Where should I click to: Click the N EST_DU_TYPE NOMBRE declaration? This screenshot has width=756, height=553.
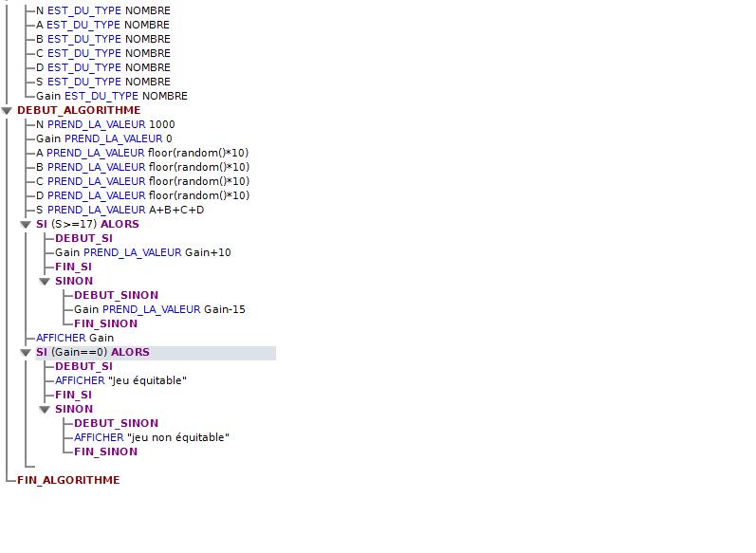(102, 10)
